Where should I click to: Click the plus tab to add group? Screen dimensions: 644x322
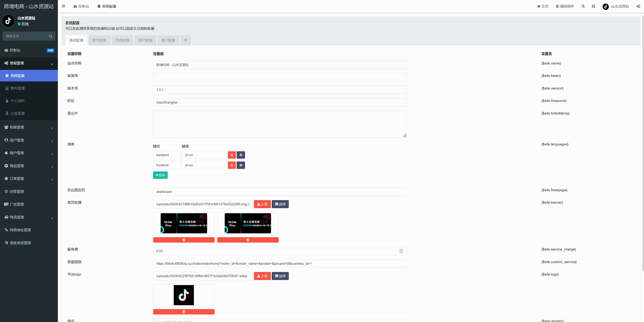coord(185,40)
